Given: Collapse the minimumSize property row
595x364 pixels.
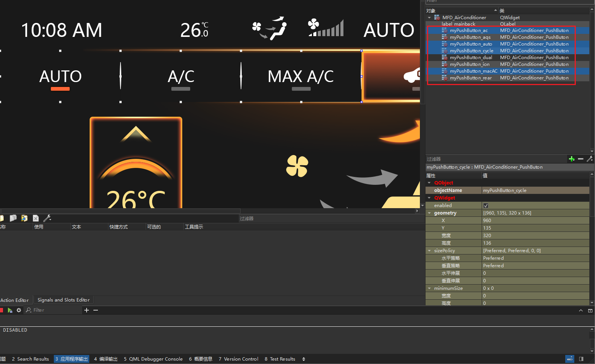Looking at the screenshot, I should [x=429, y=288].
